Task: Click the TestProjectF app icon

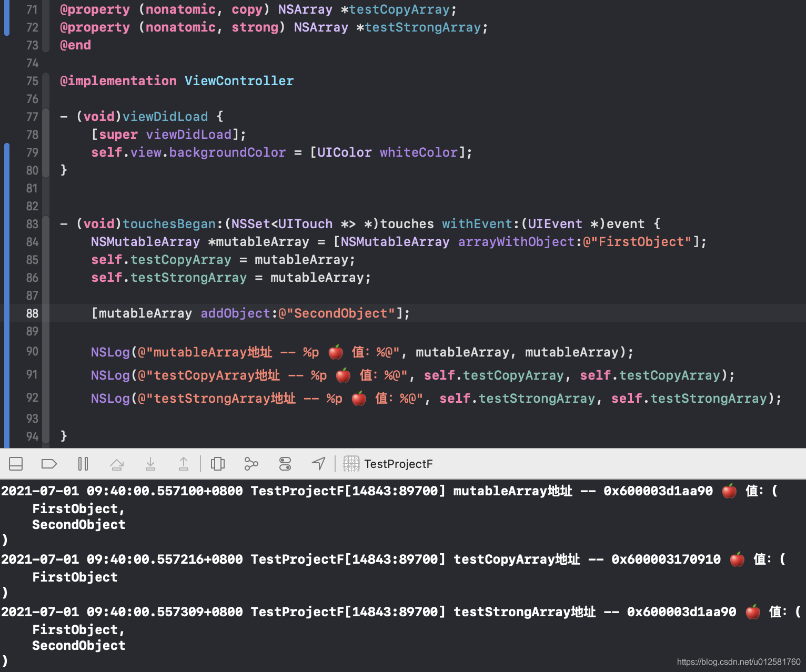Action: (351, 464)
